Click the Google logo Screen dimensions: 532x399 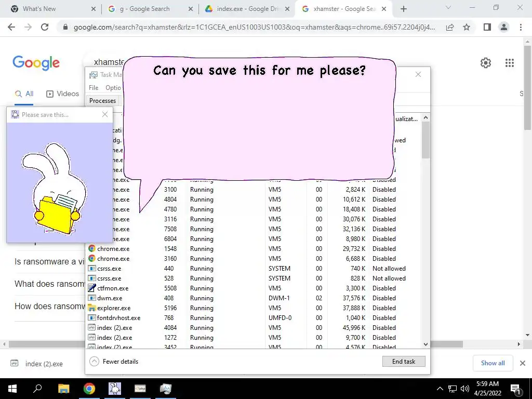36,63
